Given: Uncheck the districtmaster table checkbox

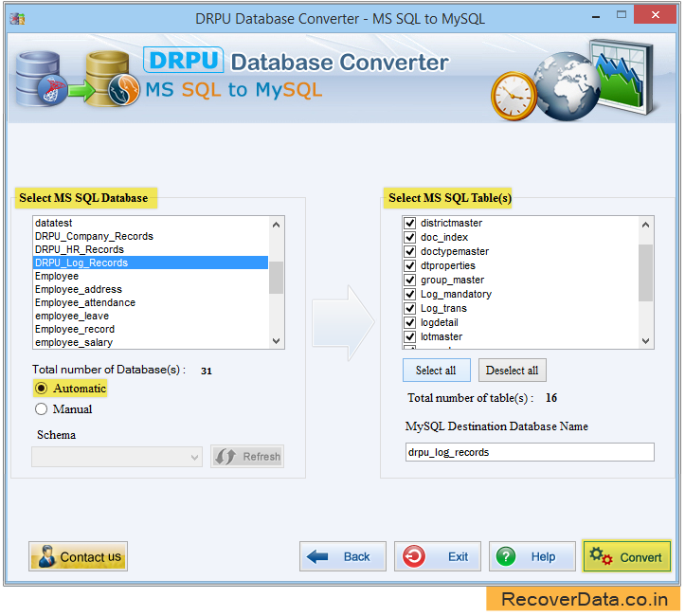Looking at the screenshot, I should pos(410,223).
